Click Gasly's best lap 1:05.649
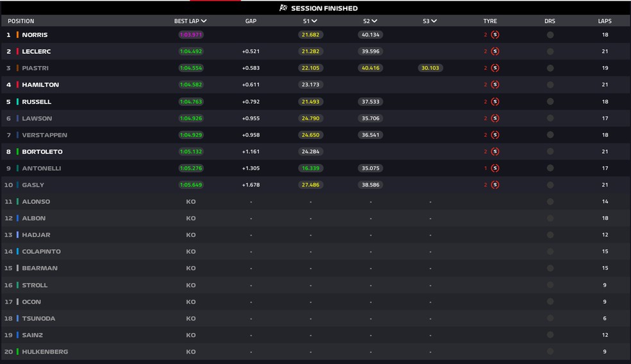Screen dimensions: 631x364 point(190,185)
